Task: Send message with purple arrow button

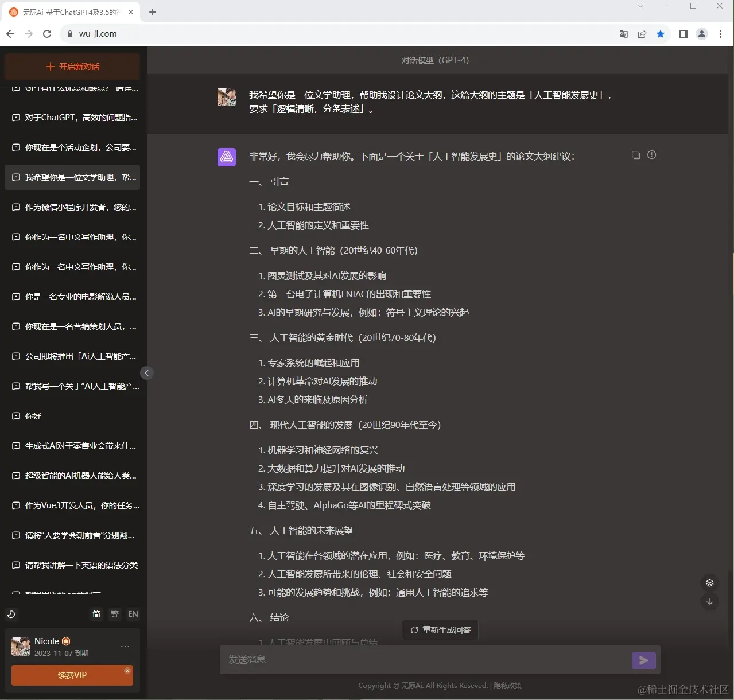Action: pyautogui.click(x=644, y=660)
